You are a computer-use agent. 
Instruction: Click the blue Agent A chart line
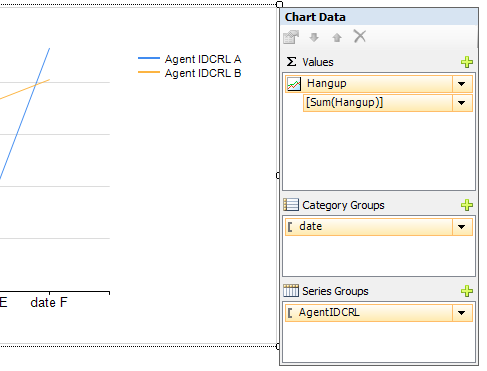pos(25,113)
